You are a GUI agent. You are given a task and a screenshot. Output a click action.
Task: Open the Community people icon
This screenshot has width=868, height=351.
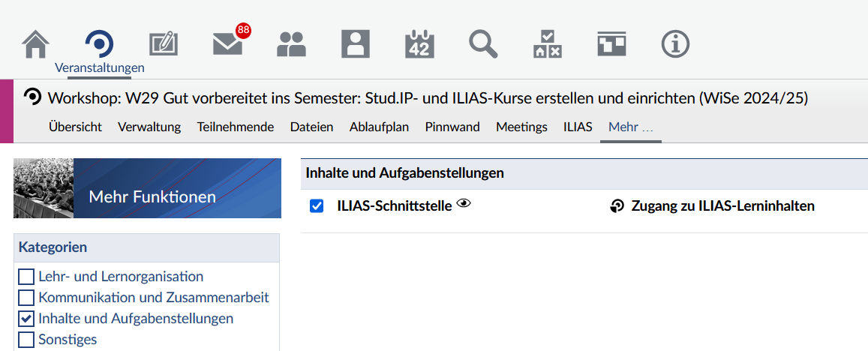point(292,44)
